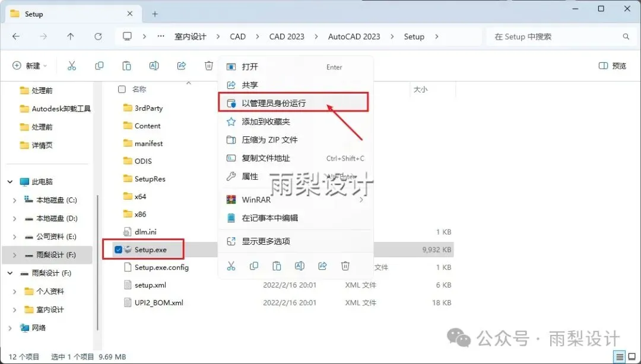Image resolution: width=641 pixels, height=364 pixels.
Task: Choose Compress to ZIP file
Action: pos(296,140)
